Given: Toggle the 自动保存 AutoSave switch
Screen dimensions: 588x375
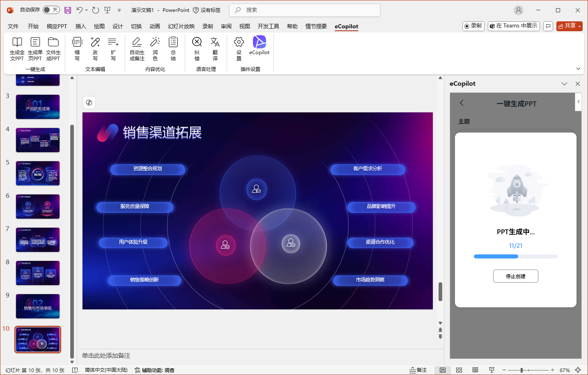Looking at the screenshot, I should (51, 10).
